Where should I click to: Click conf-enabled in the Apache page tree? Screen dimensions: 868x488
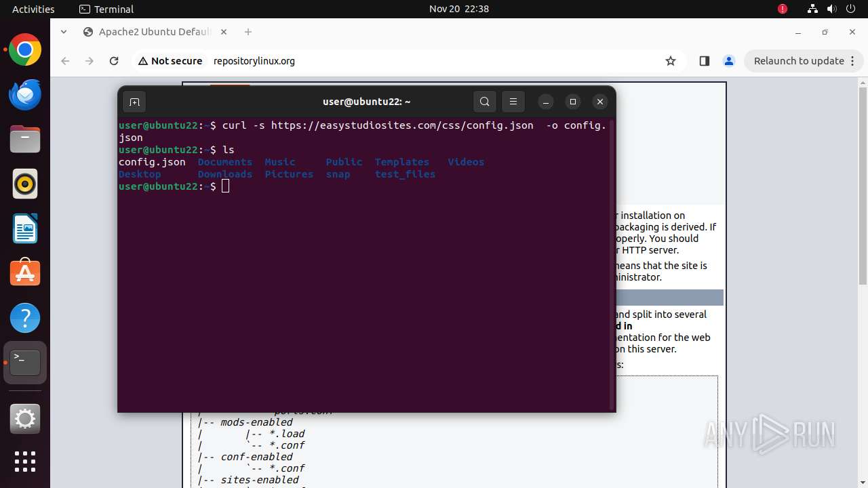(256, 457)
